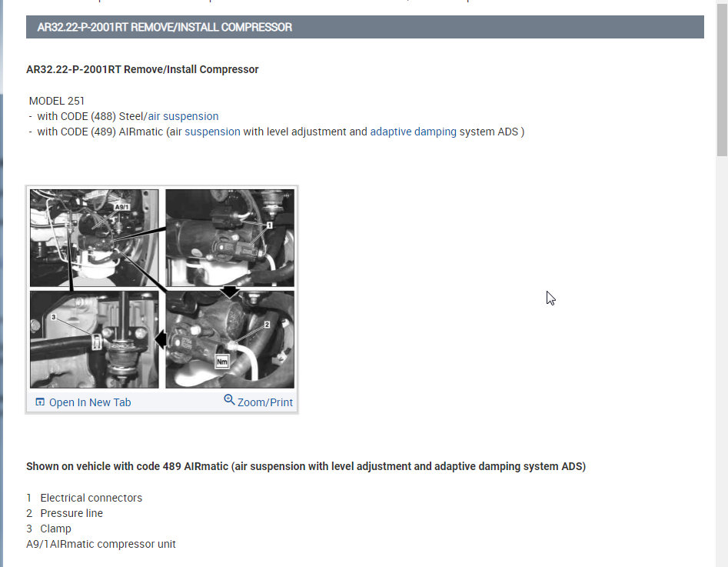
Task: Click the pressure line photo labeled 2
Action: tap(230, 340)
